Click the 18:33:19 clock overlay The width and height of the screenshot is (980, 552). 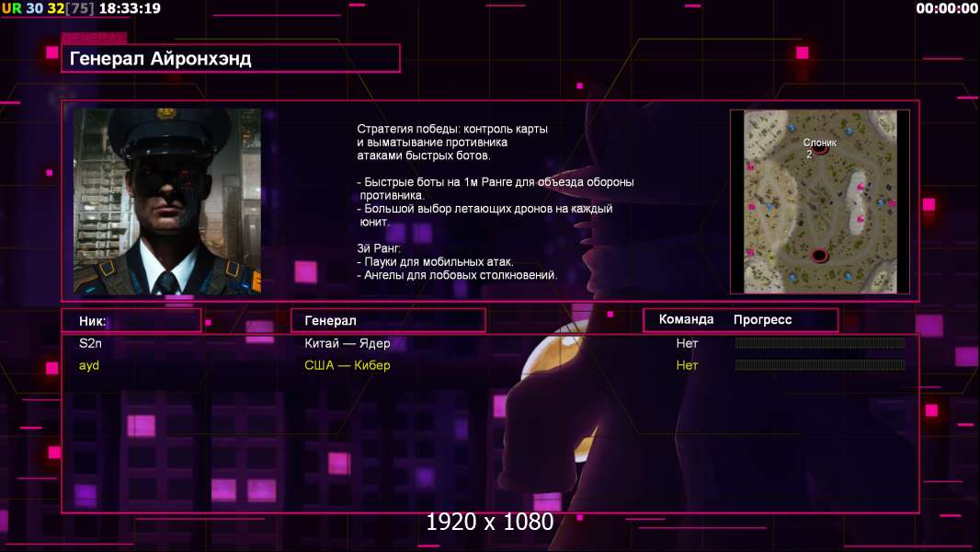coord(130,8)
